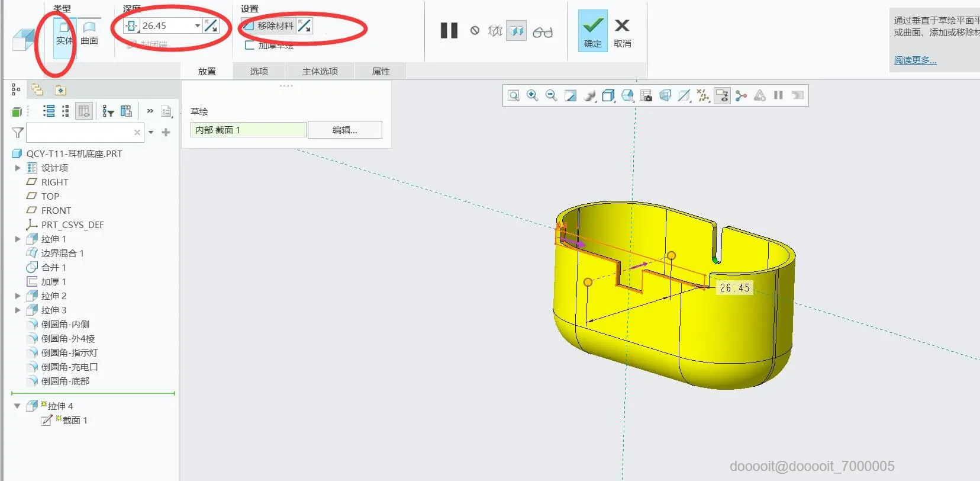Select the 合并 1 feature
Image resolution: width=980 pixels, height=481 pixels.
tap(53, 267)
